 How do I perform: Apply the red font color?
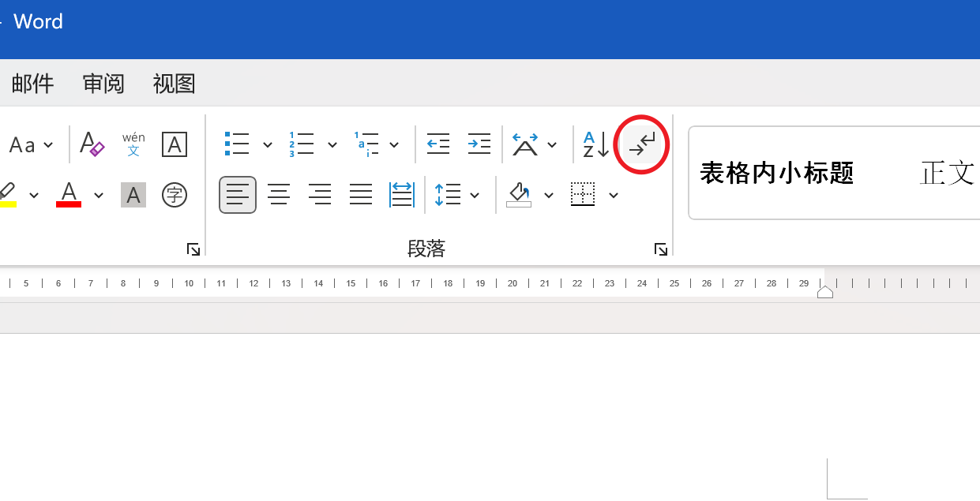(x=69, y=194)
